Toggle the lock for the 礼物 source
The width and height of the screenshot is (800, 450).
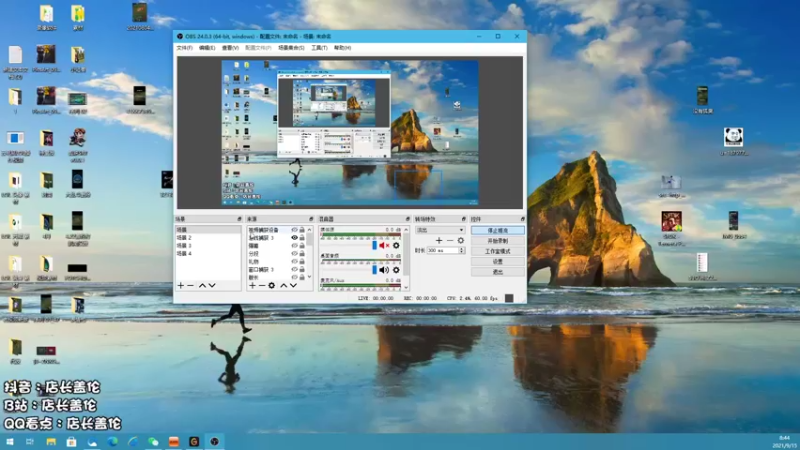(x=302, y=262)
